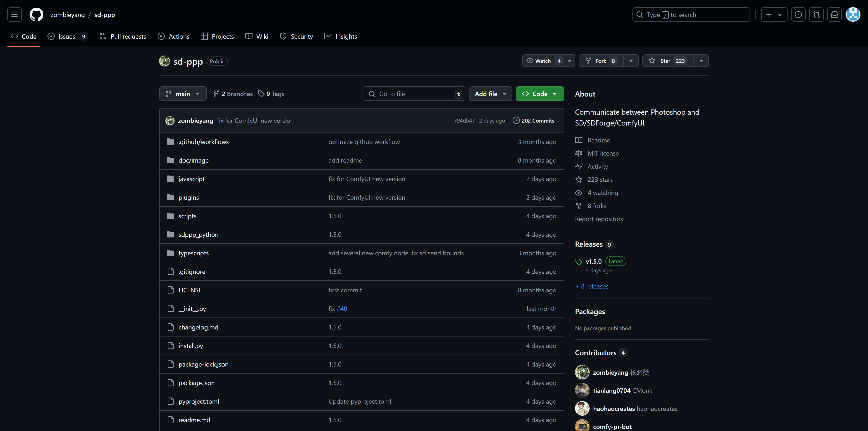Expand the Watch options dropdown arrow
Image resolution: width=868 pixels, height=431 pixels.
tap(569, 61)
